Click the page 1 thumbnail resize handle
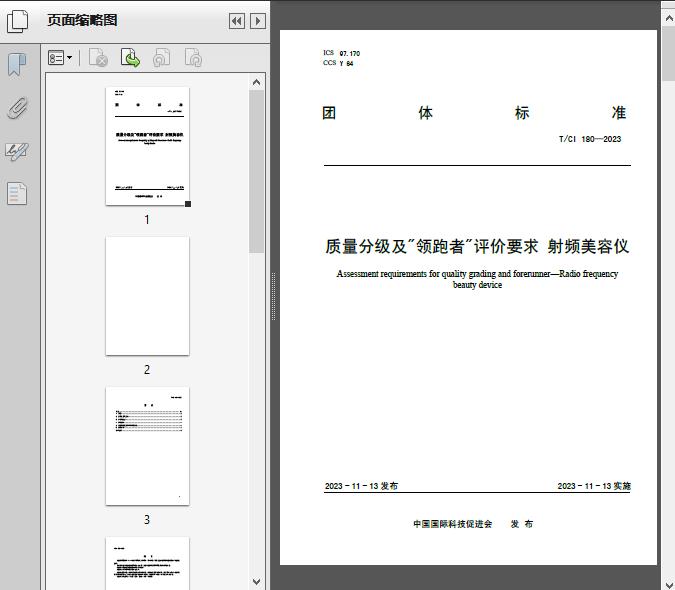The width and height of the screenshot is (675, 590). tap(188, 204)
